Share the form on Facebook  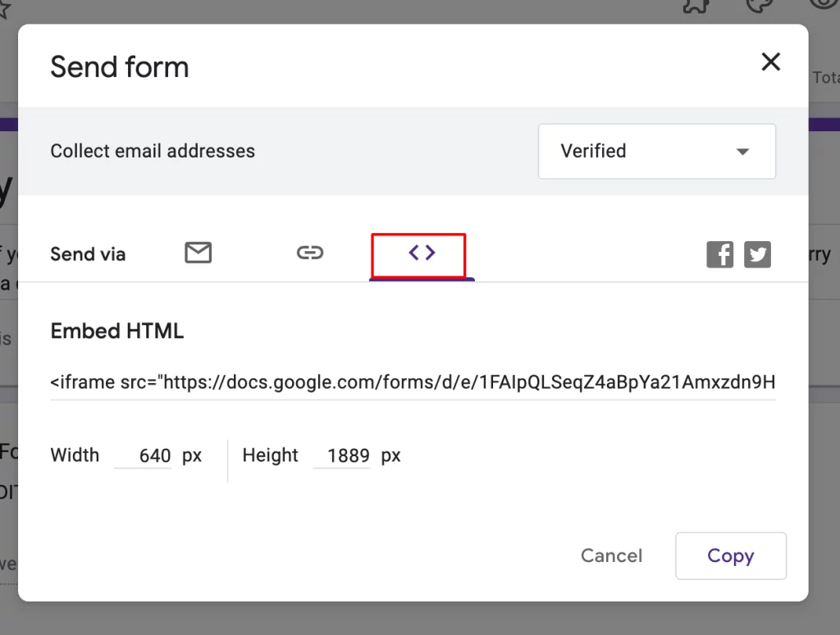coord(719,254)
